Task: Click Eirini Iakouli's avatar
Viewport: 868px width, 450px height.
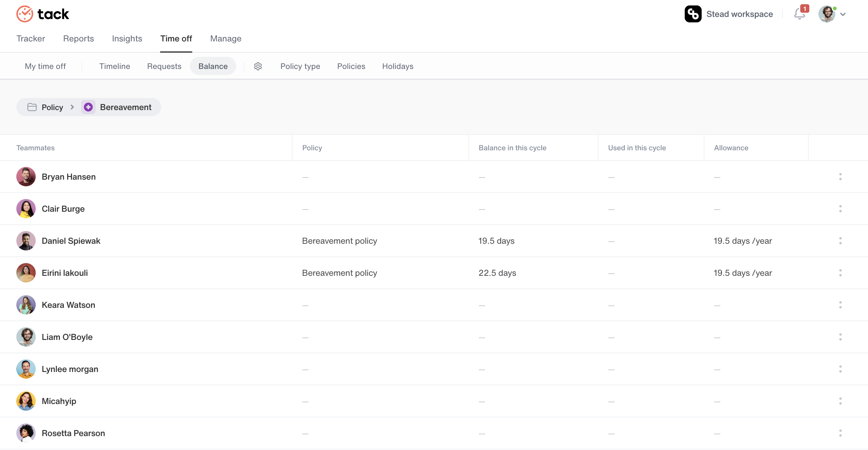Action: [26, 273]
